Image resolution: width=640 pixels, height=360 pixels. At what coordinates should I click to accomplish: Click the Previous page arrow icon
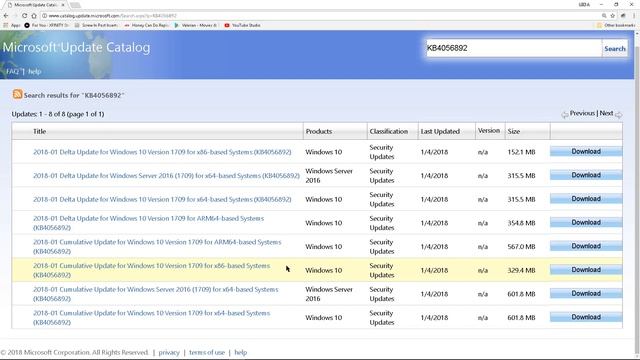click(x=564, y=115)
